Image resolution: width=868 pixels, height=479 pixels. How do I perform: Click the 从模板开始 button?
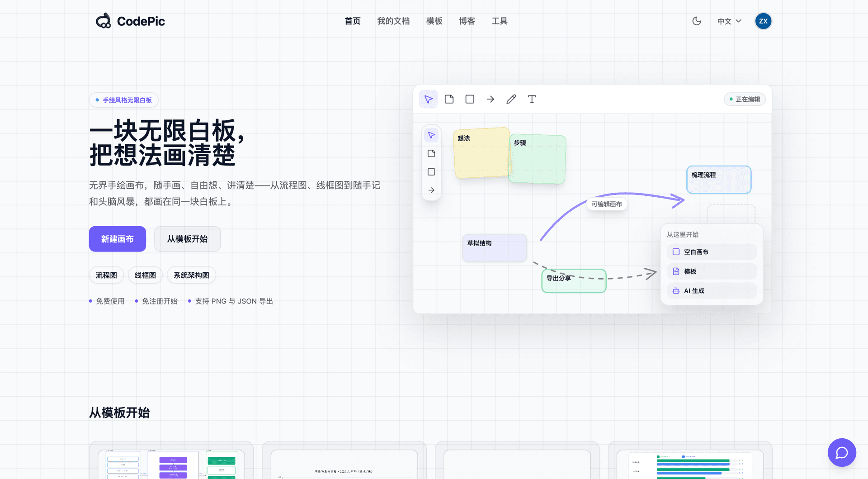point(187,239)
